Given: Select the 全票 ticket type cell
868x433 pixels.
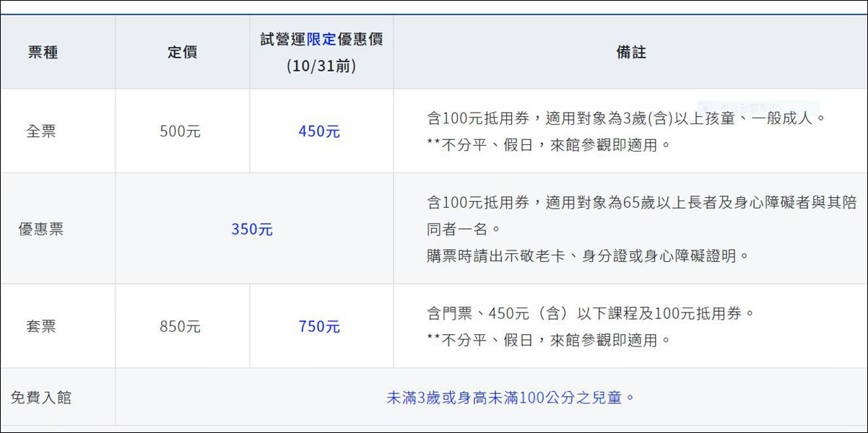Looking at the screenshot, I should (41, 131).
